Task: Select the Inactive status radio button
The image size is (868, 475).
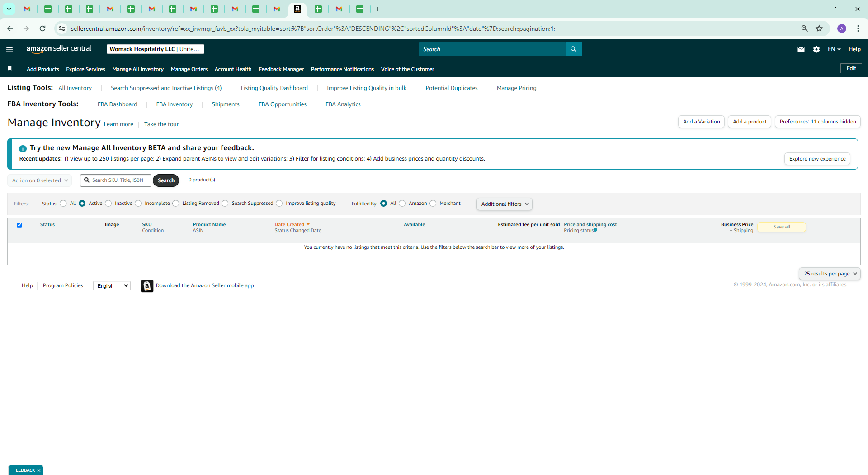Action: coord(108,204)
